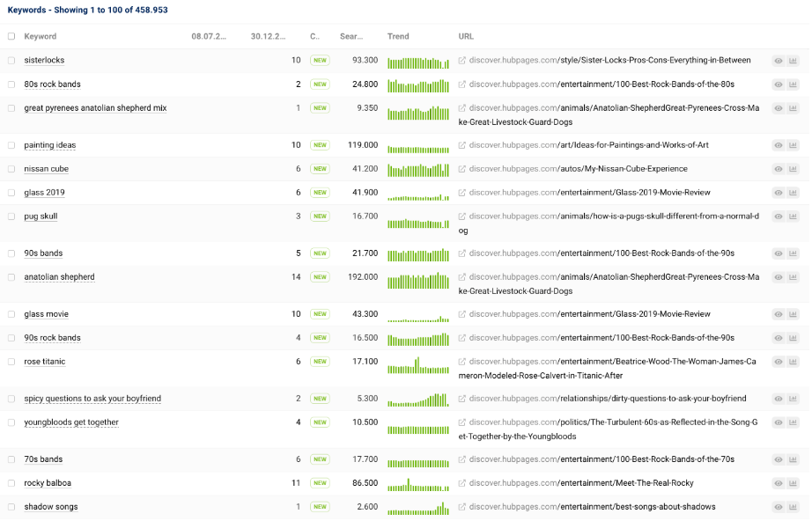
Task: Open the rose titanic keyword link
Action: click(45, 362)
